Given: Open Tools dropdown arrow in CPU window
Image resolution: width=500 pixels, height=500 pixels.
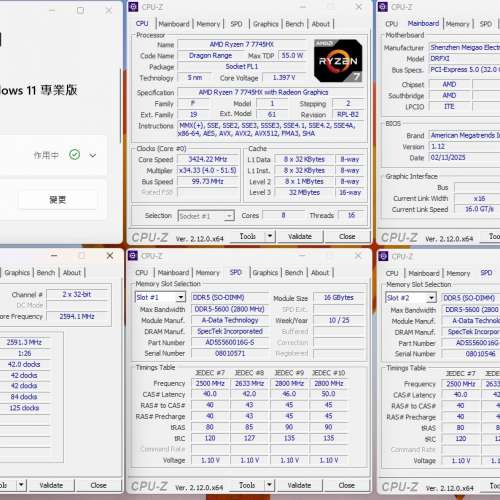Looking at the screenshot, I should [x=270, y=236].
